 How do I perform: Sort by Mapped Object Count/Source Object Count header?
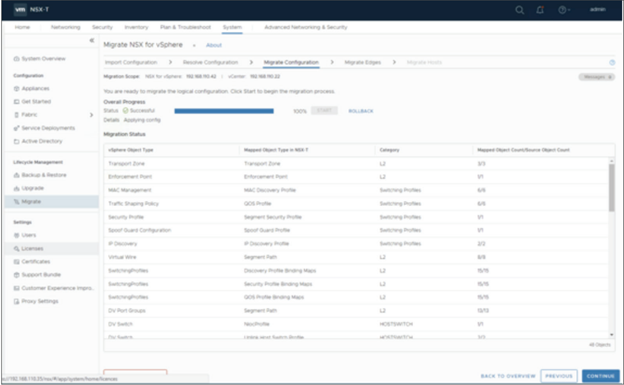(523, 150)
